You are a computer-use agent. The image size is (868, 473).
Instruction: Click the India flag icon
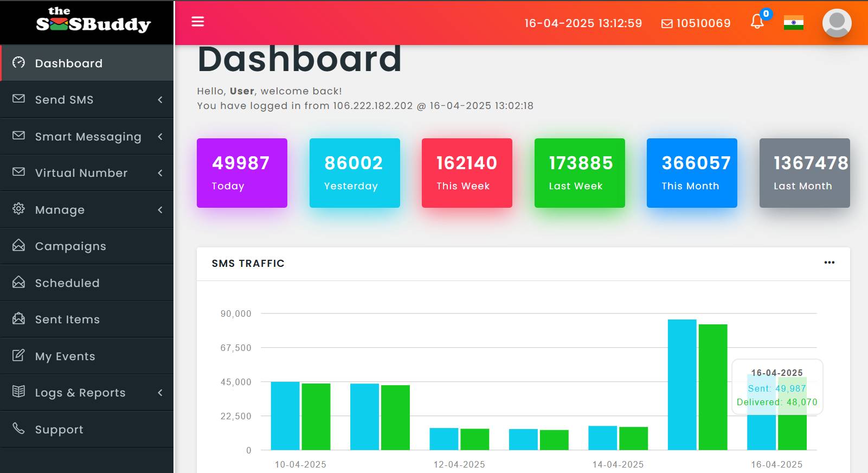pyautogui.click(x=793, y=23)
